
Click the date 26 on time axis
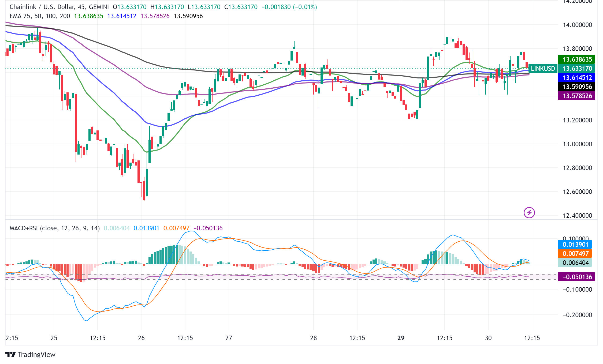pyautogui.click(x=141, y=338)
